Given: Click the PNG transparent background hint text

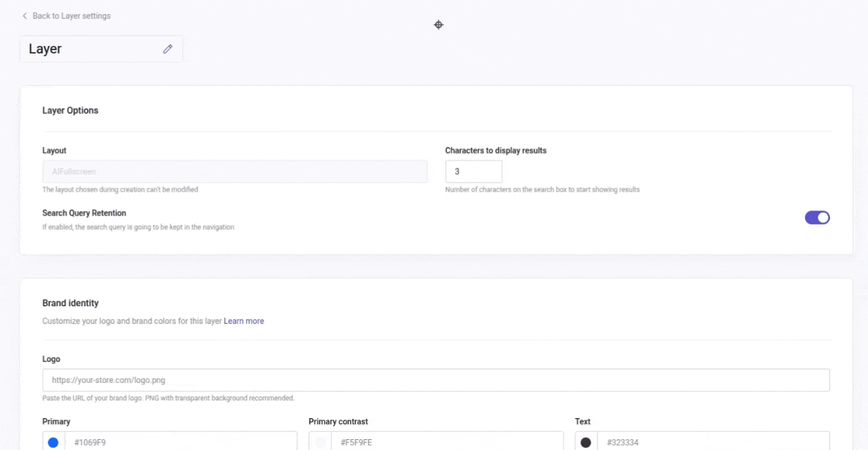Looking at the screenshot, I should point(168,398).
